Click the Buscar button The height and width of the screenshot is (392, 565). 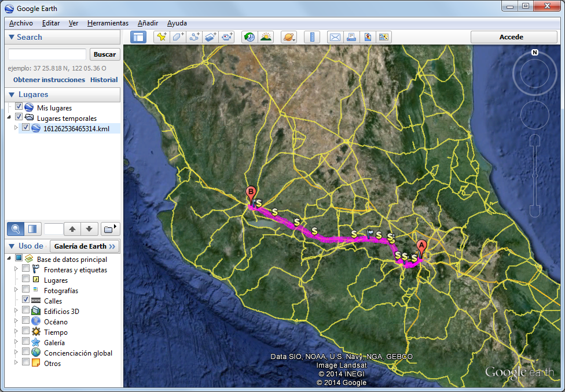pos(105,54)
